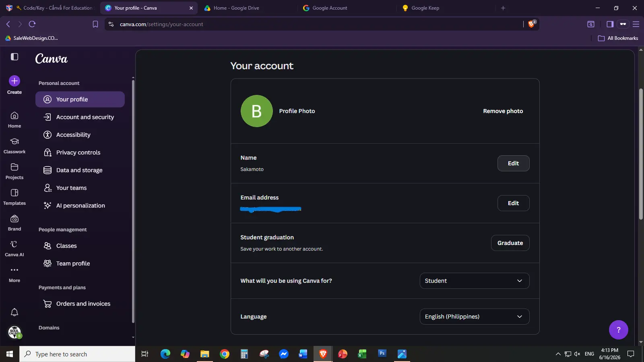
Task: Click the Graduate button
Action: pyautogui.click(x=510, y=243)
